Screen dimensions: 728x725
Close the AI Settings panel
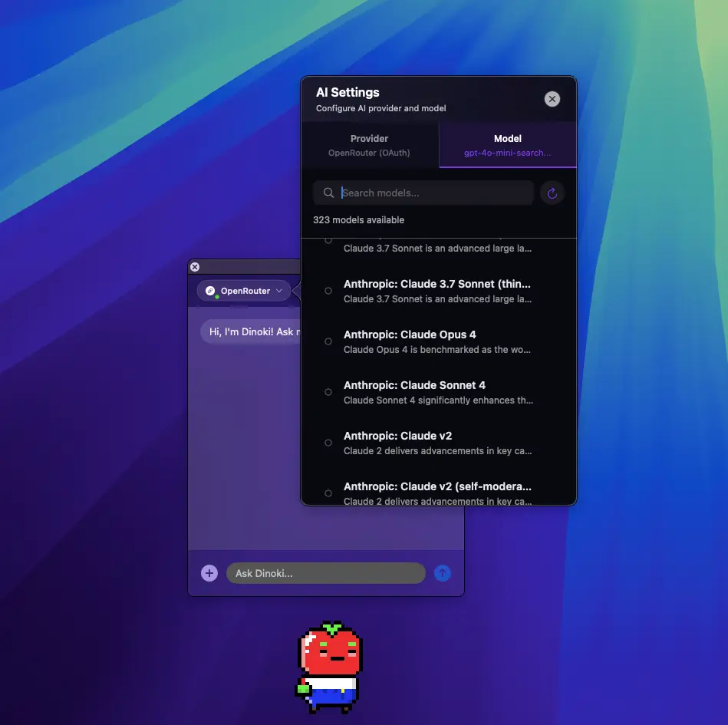[552, 99]
